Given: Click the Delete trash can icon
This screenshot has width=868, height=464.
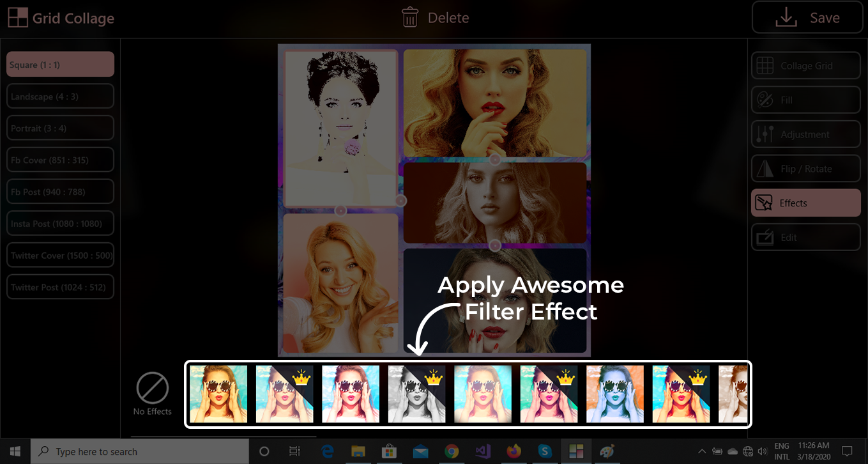Looking at the screenshot, I should [x=410, y=17].
